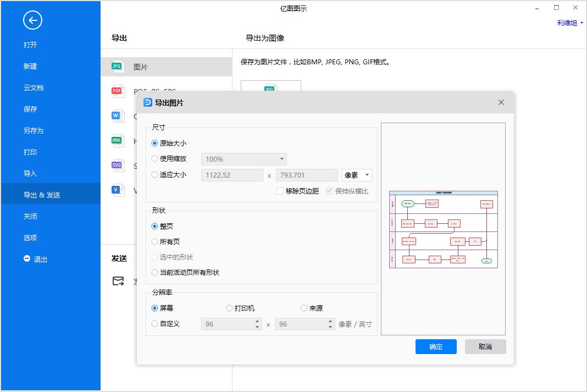The height and width of the screenshot is (392, 587).
Task: Click the back arrow circle icon
Action: point(32,20)
